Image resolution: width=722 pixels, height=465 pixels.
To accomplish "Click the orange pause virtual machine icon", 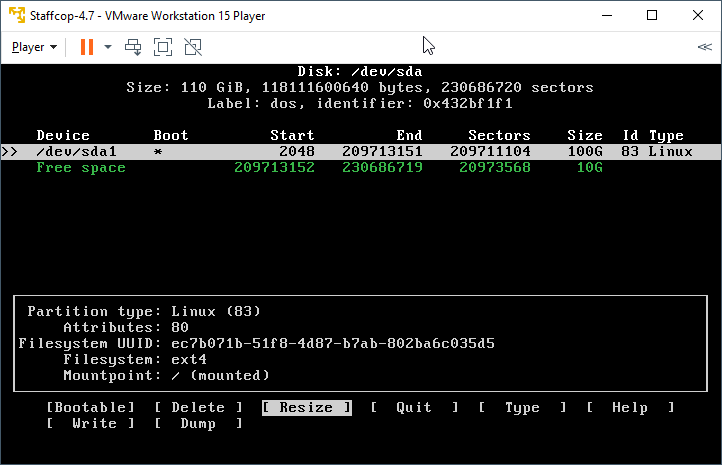I will [x=86, y=47].
